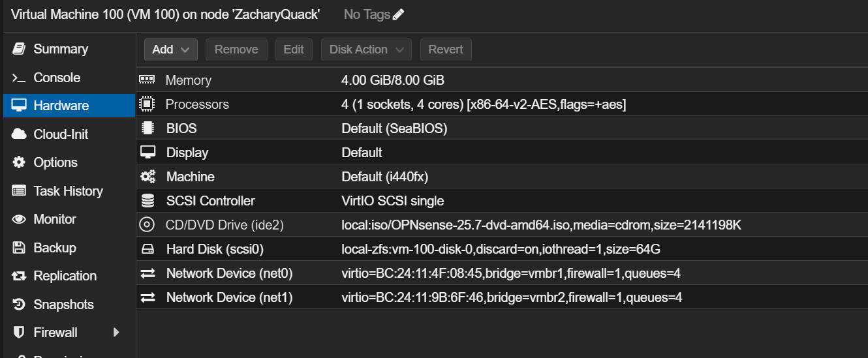Open the Disk Action dropdown
The height and width of the screenshot is (358, 868).
(x=366, y=50)
